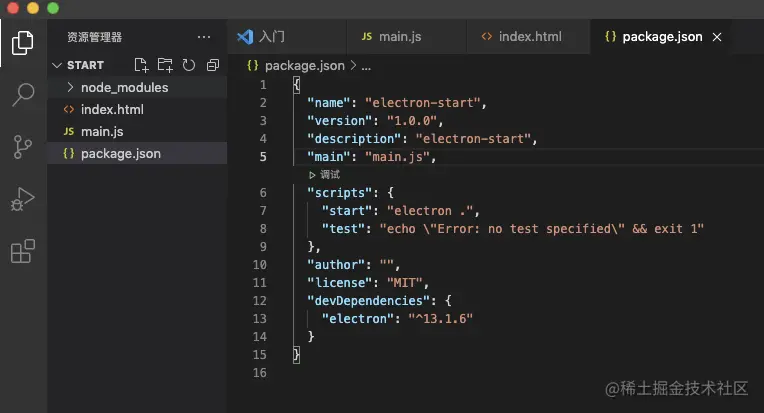This screenshot has height=413, width=764.
Task: Click the "MIT" license value
Action: (x=404, y=283)
